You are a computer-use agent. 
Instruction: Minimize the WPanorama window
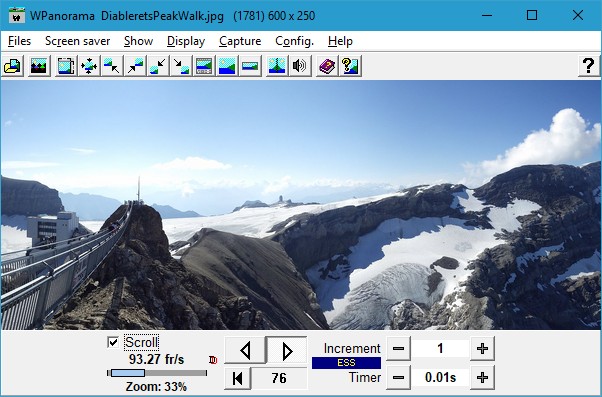487,15
